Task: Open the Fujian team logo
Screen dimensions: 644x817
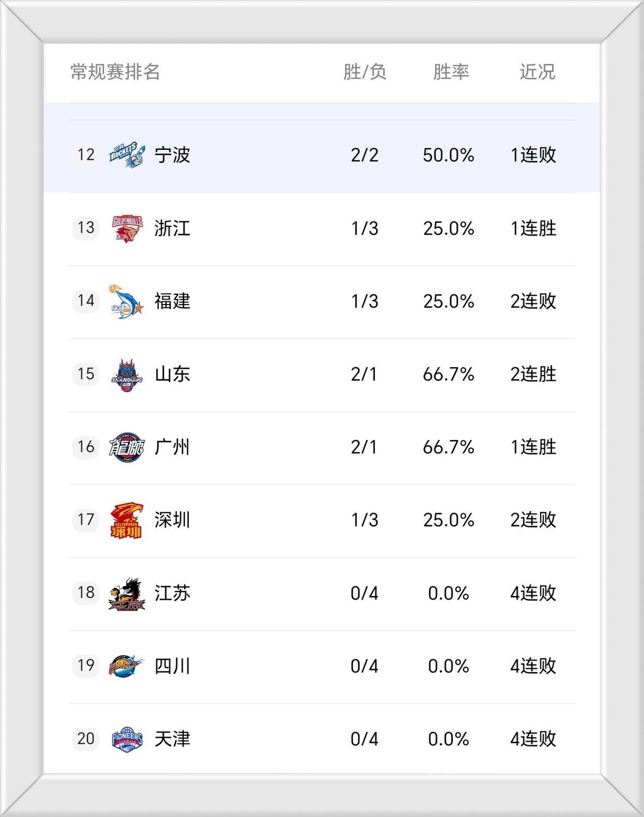Action: [x=125, y=301]
